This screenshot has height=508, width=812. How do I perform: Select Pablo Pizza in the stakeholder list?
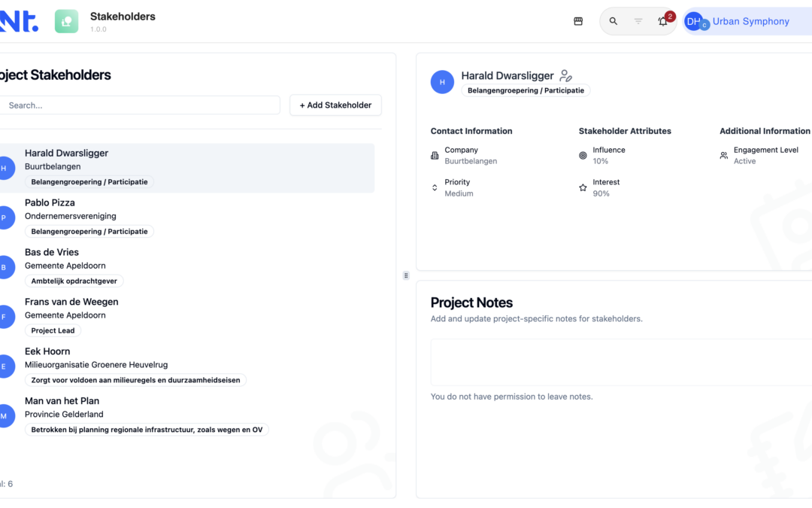click(x=187, y=217)
